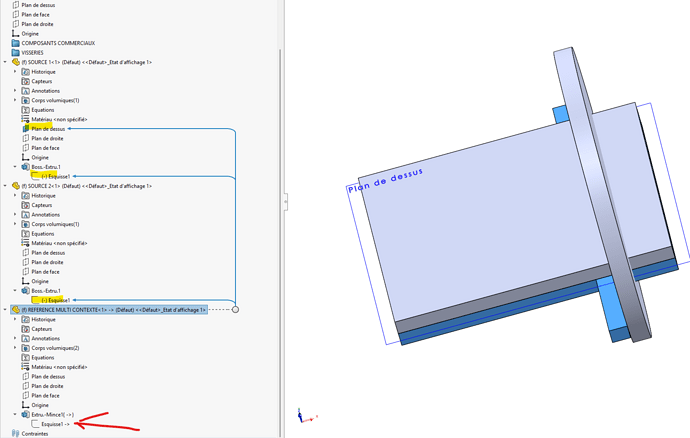Click Capteurs icon under SOURCE 2
This screenshot has height=438, width=690.
tap(26, 205)
